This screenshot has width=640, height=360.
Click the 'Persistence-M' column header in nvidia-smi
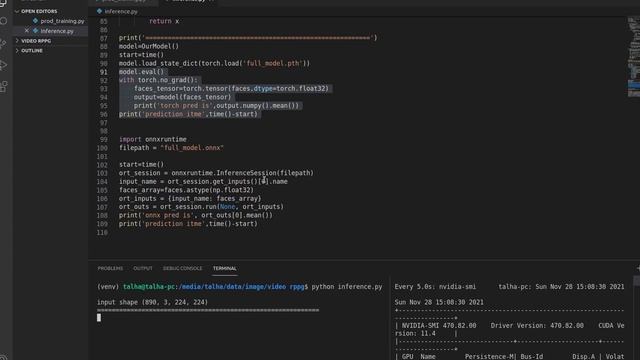[489, 356]
